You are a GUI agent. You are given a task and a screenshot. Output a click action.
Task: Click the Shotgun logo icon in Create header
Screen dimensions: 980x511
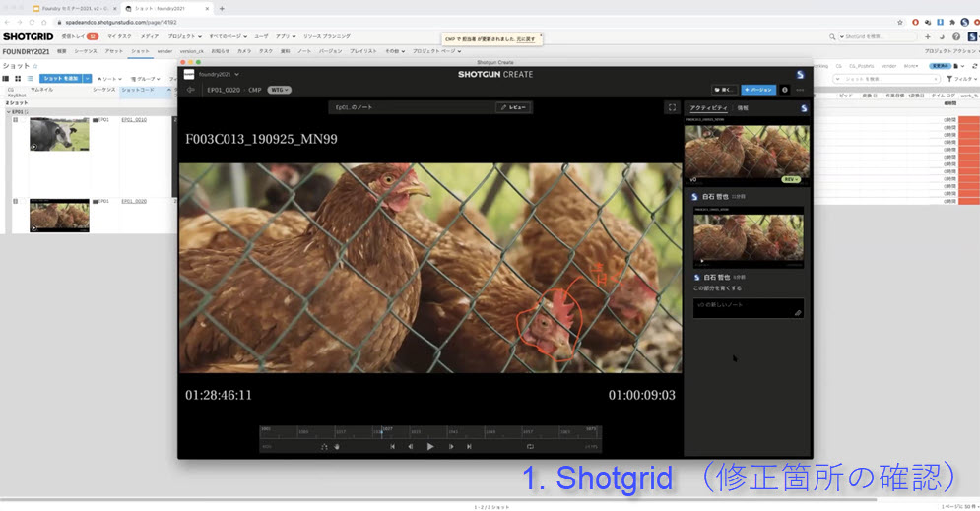[x=800, y=75]
